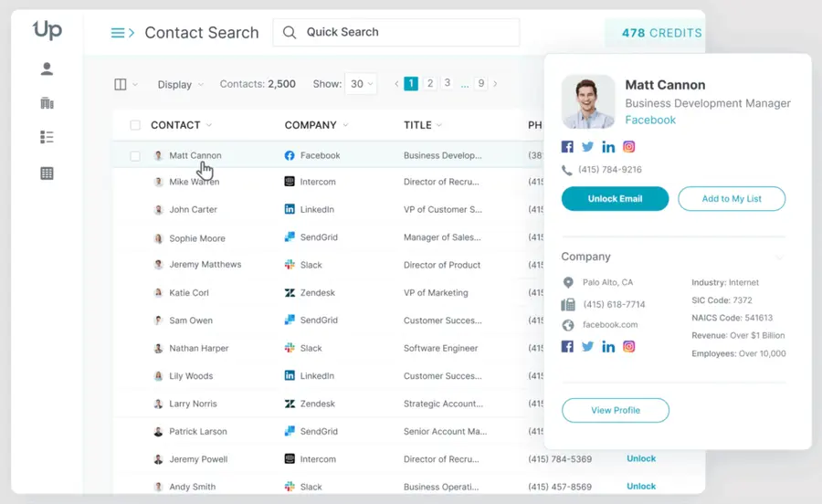The height and width of the screenshot is (504, 822).
Task: Click the Software Engineer title cell
Action: [440, 348]
